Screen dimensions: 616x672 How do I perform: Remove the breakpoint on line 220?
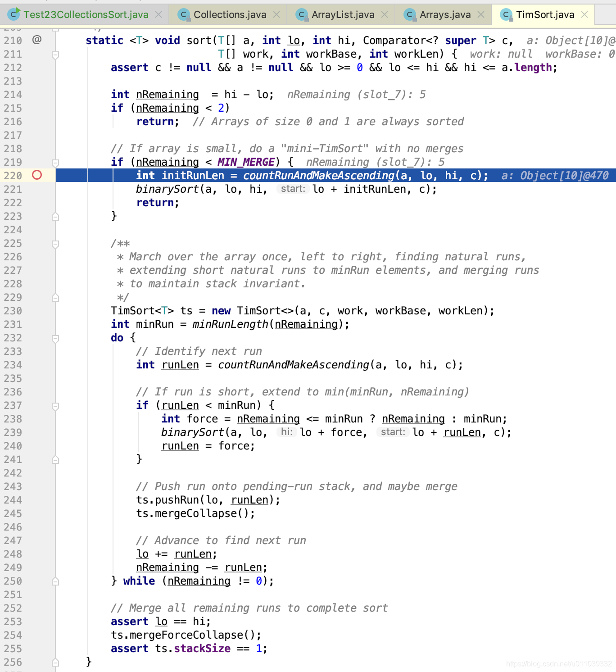click(38, 176)
